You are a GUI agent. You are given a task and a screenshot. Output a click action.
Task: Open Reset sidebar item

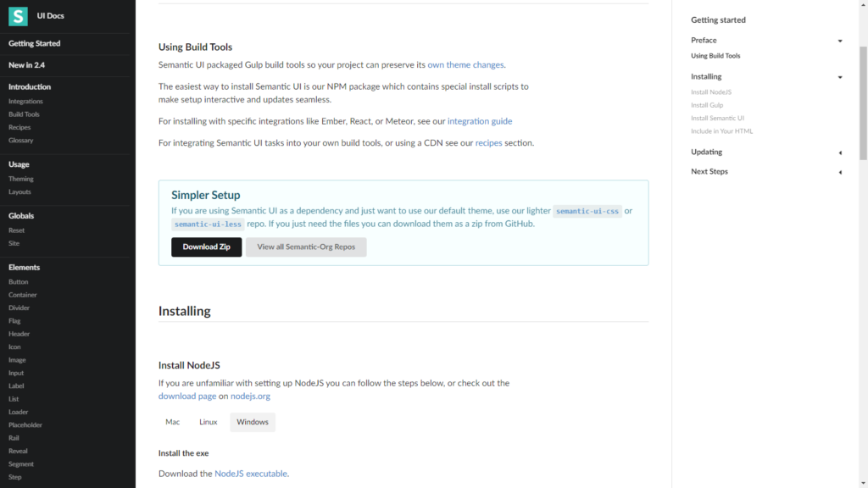point(17,230)
